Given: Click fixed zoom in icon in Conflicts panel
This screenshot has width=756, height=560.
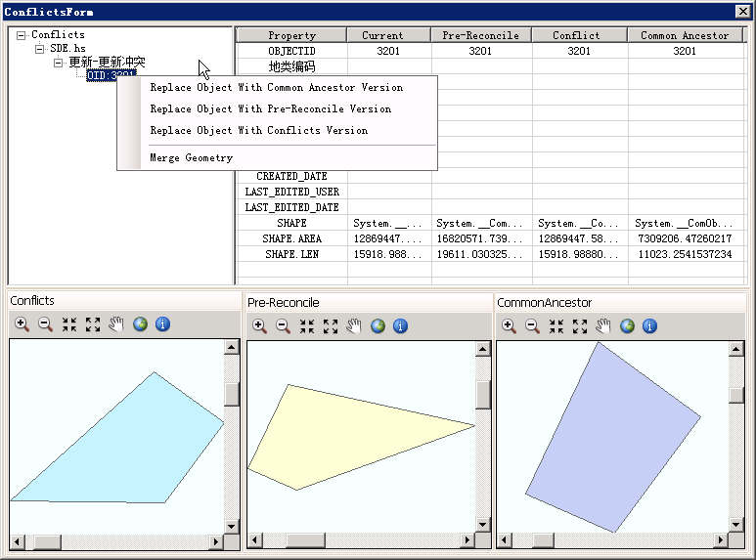Looking at the screenshot, I should 69,324.
